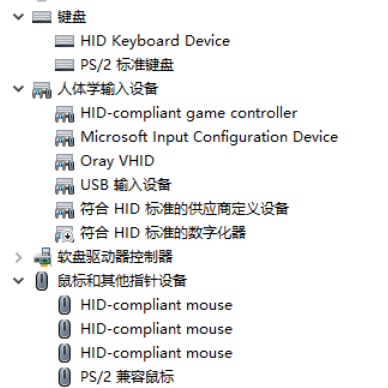The width and height of the screenshot is (388, 388).
Task: Click the disabled digitizer icon with down arrow
Action: point(65,233)
